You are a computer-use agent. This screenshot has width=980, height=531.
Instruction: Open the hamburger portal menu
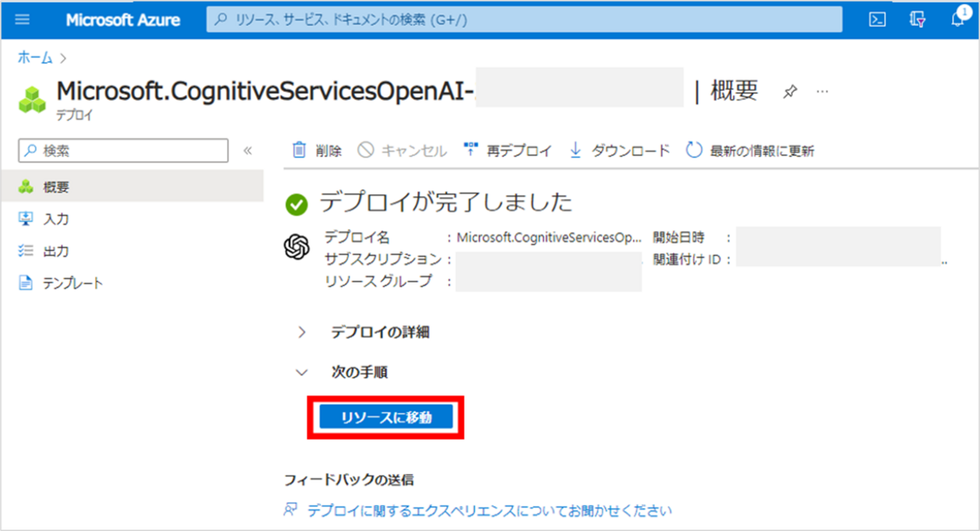[x=22, y=20]
